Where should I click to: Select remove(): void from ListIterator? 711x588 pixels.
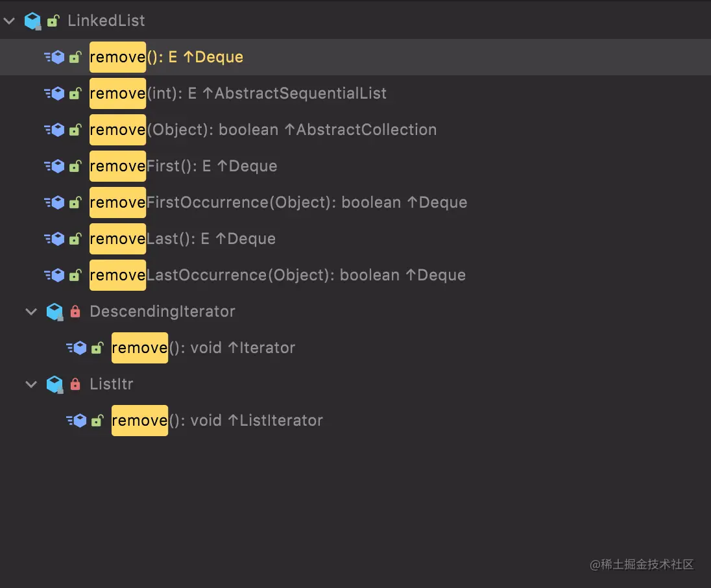217,421
